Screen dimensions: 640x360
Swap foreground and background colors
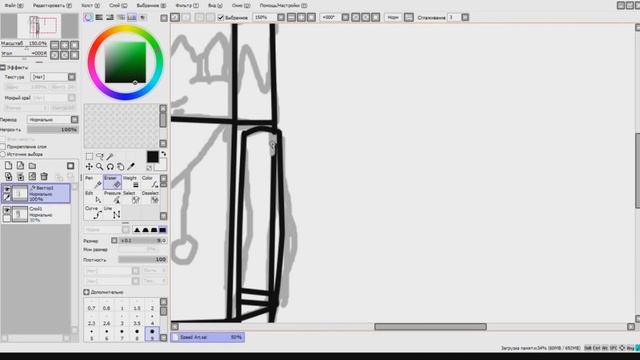coord(164,154)
